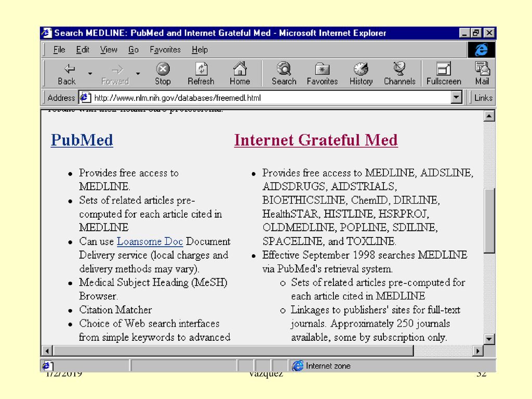Follow the Internet Grateful Med heading link
The height and width of the screenshot is (399, 532).
tap(316, 140)
